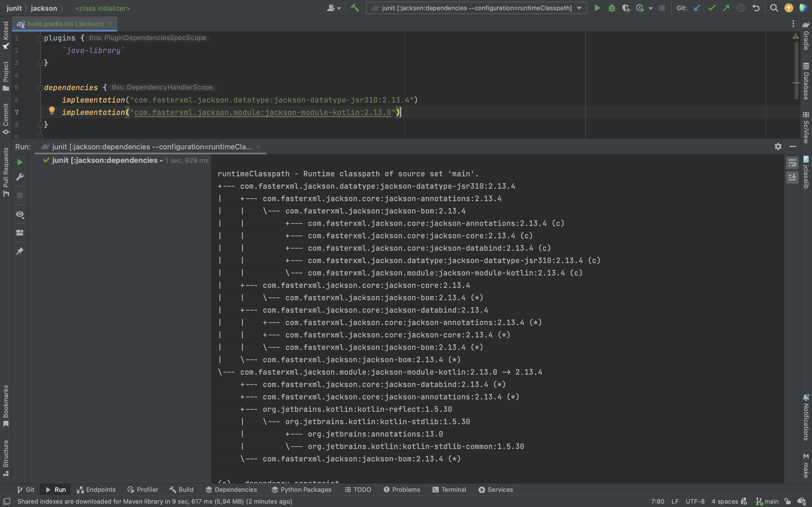Update project from Git with the blue arrow
812x507 pixels.
tap(697, 8)
